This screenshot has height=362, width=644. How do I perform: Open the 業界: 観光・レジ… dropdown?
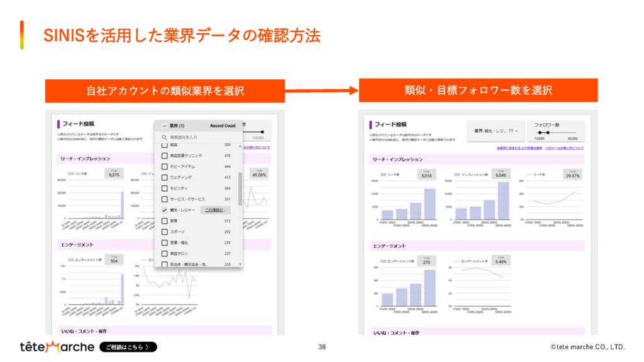coord(495,131)
